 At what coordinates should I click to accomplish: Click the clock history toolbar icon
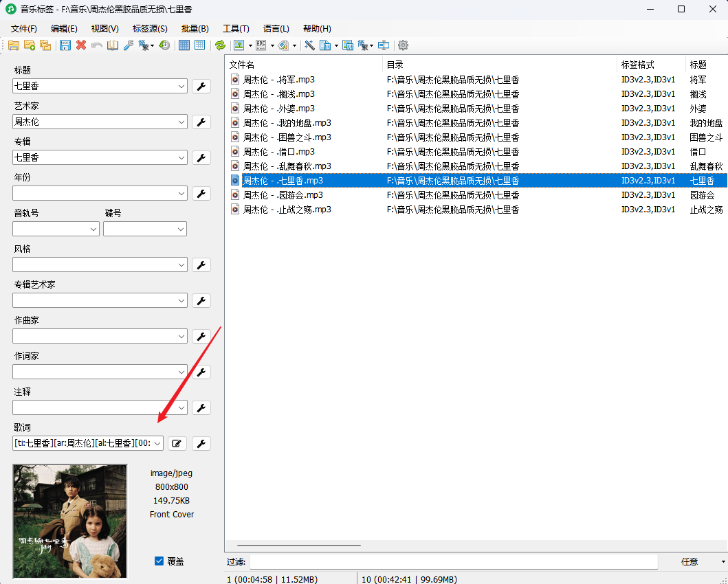[x=164, y=45]
